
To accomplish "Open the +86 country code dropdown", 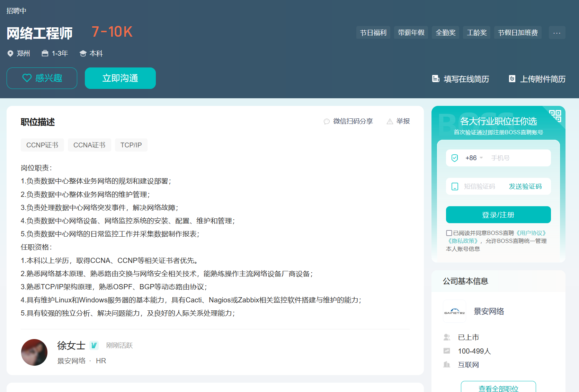I will click(x=474, y=158).
